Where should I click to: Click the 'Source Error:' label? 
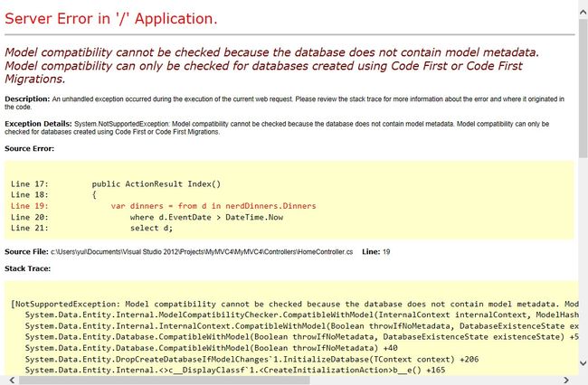pos(29,148)
